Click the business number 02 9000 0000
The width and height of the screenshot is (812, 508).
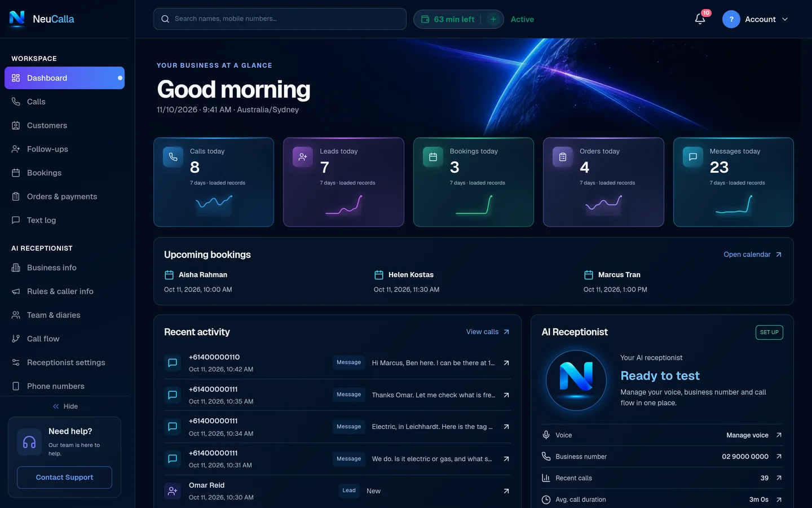[745, 457]
